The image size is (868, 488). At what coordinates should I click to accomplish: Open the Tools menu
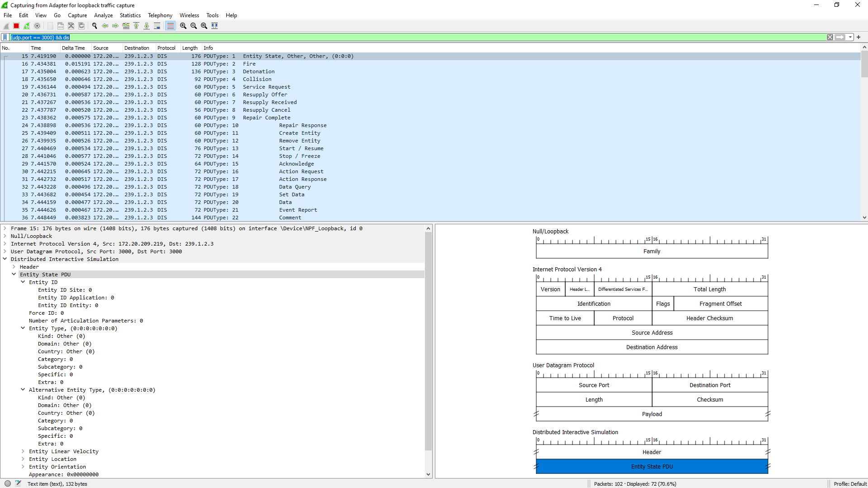tap(212, 15)
